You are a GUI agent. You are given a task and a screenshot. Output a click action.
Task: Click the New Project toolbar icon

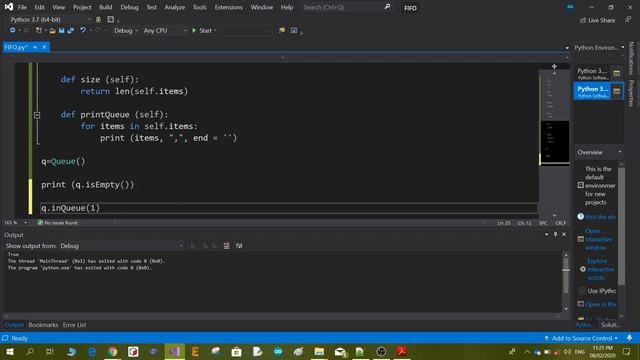(39, 31)
